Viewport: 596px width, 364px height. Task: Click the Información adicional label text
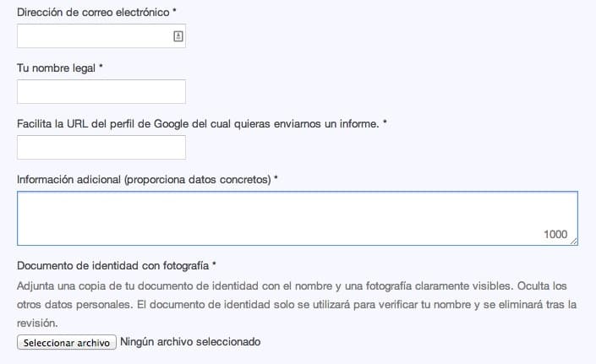tap(144, 179)
